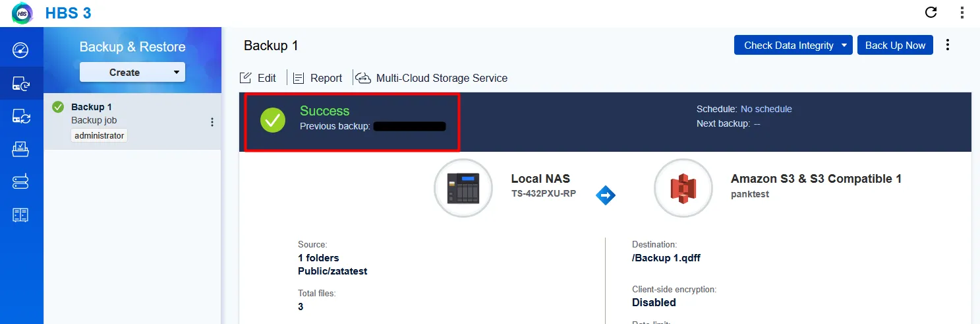Click the Report toolbar label

[326, 78]
